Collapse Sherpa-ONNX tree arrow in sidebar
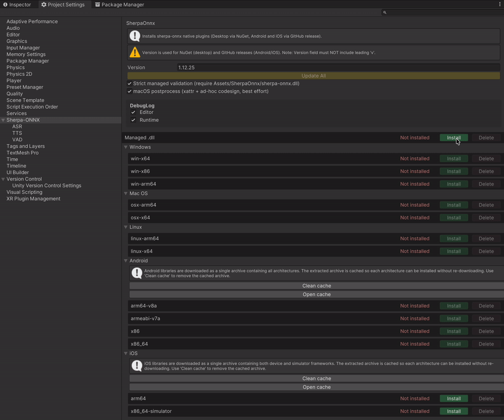The height and width of the screenshot is (420, 504). pyautogui.click(x=3, y=120)
